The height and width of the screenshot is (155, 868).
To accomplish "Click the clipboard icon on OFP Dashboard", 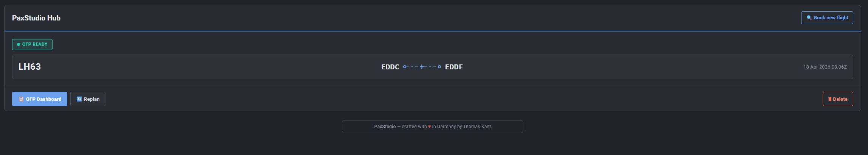I will (x=21, y=99).
